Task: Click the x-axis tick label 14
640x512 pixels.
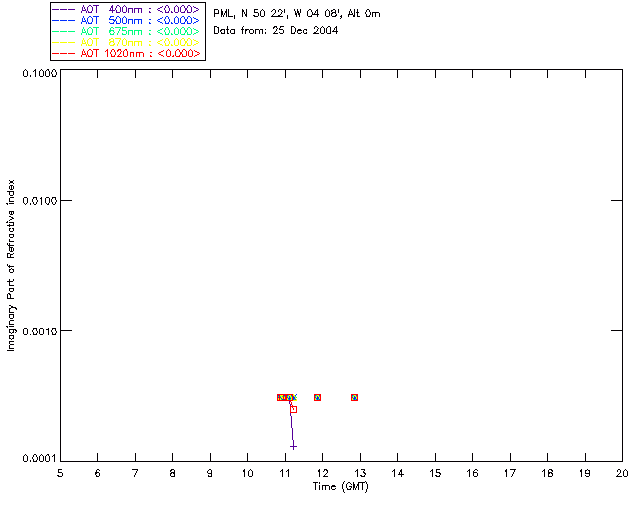Action: [x=398, y=473]
